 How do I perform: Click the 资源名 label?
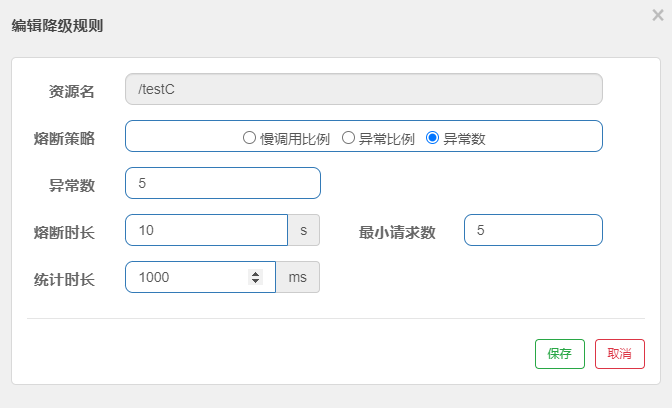(72, 91)
